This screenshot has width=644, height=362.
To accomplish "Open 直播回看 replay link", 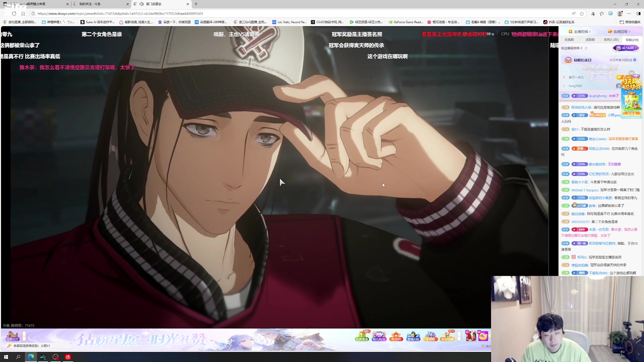I will click(x=619, y=32).
